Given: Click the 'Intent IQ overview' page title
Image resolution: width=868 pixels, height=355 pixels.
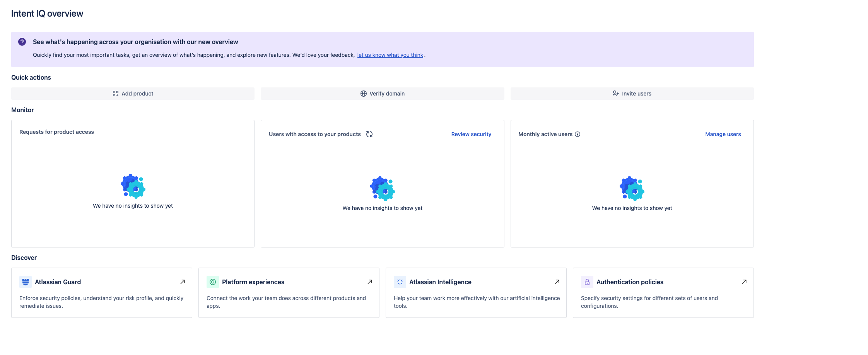Looking at the screenshot, I should (x=47, y=14).
